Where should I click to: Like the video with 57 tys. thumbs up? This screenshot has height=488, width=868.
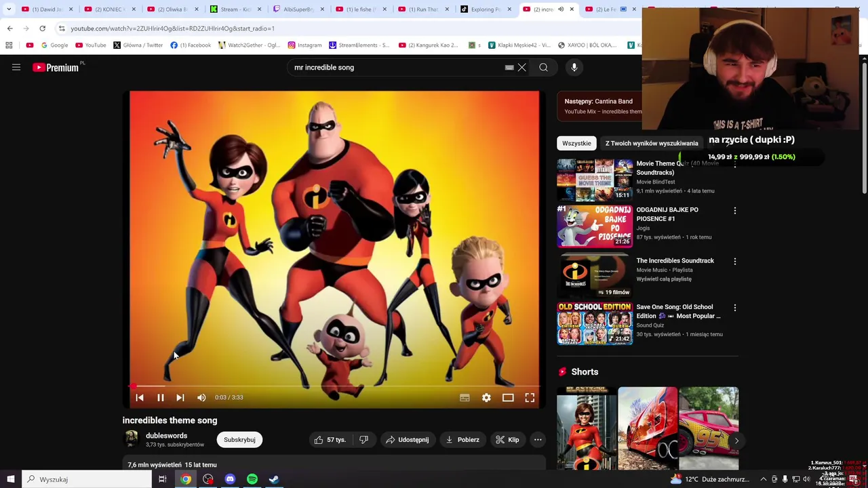coord(330,440)
